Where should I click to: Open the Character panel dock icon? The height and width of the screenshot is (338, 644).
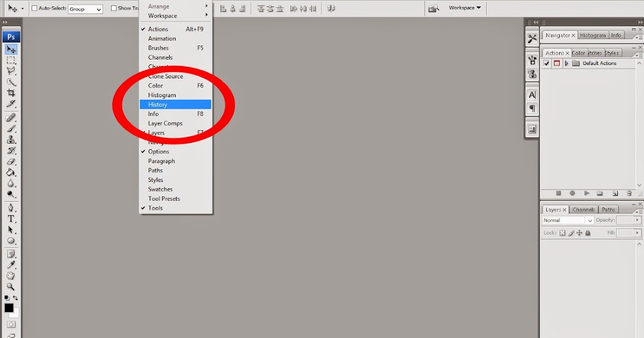pos(532,95)
